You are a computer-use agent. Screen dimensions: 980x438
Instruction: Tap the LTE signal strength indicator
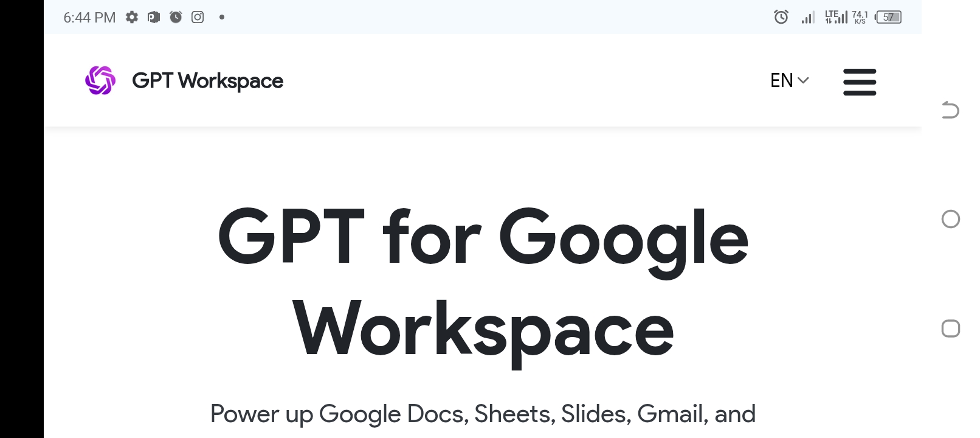pos(836,17)
